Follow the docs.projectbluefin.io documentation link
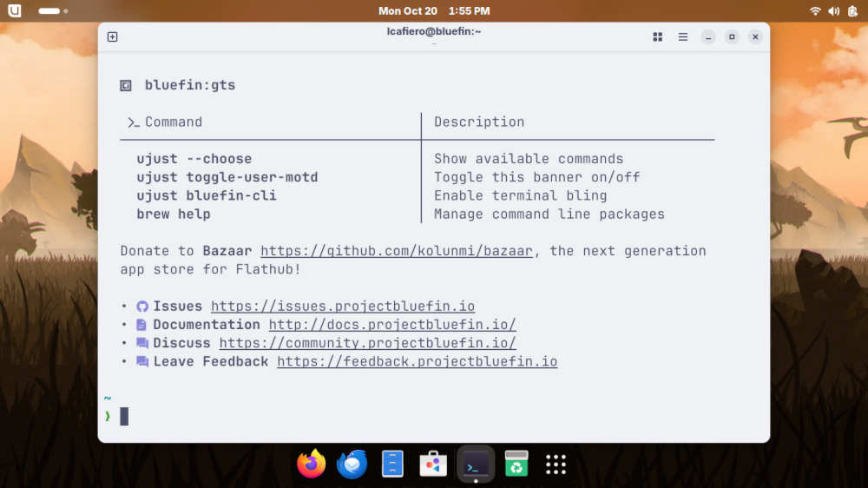This screenshot has width=868, height=488. [391, 325]
